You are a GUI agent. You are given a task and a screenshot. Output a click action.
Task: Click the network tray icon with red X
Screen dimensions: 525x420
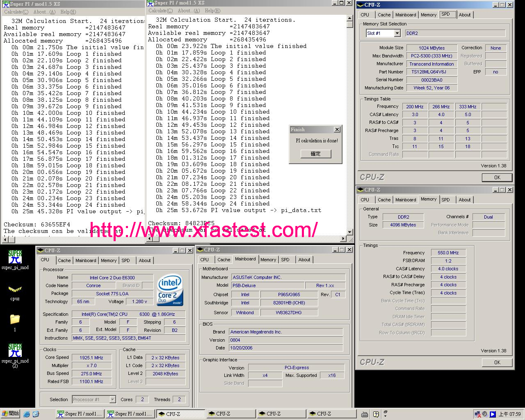[477, 414]
